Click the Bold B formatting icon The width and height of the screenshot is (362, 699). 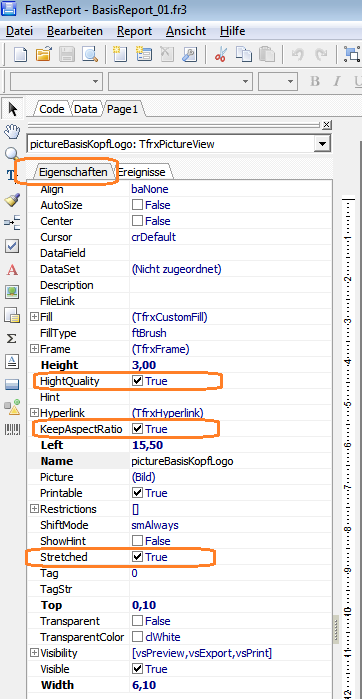point(315,82)
